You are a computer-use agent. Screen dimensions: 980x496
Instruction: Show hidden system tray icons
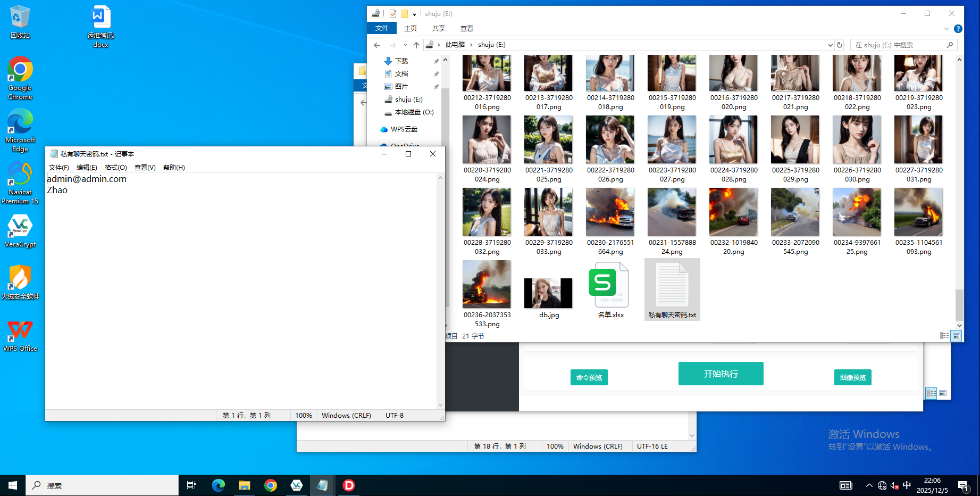click(869, 485)
